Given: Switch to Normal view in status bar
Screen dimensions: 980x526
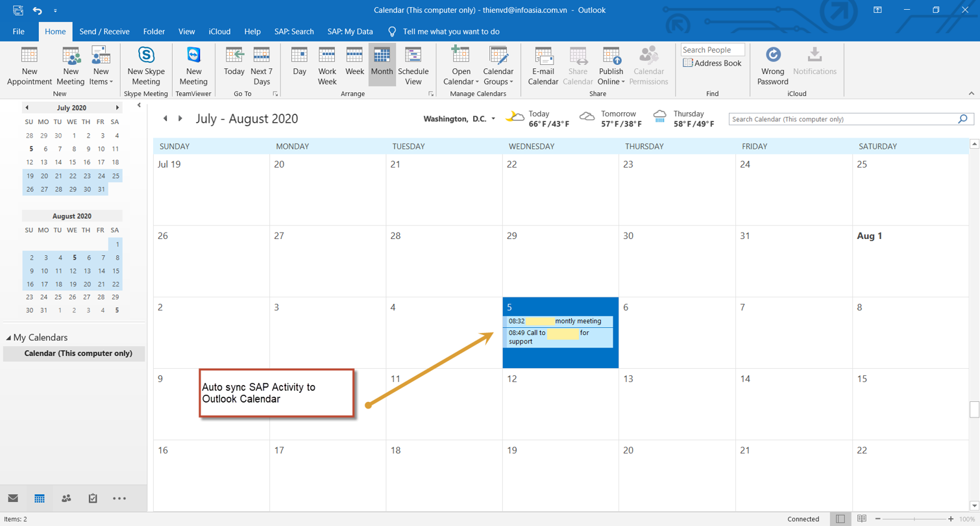Looking at the screenshot, I should [x=840, y=519].
